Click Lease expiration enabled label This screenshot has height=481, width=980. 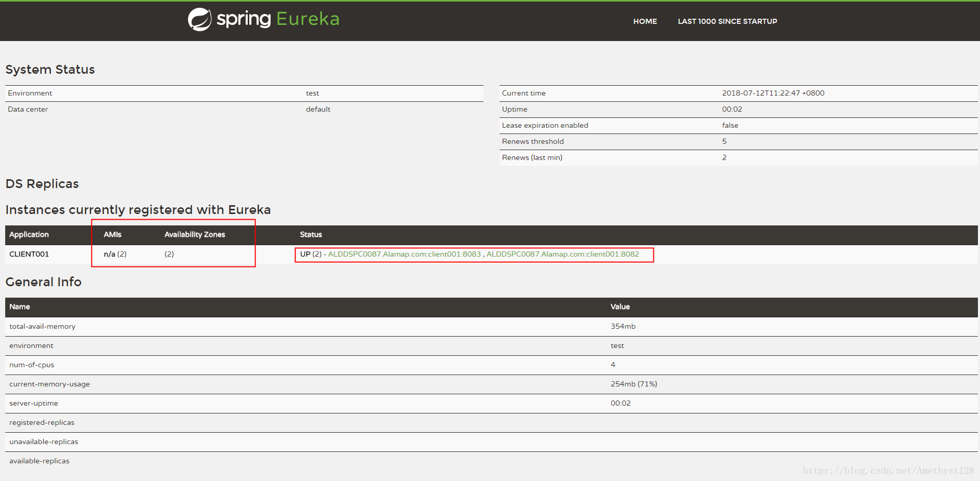[545, 125]
